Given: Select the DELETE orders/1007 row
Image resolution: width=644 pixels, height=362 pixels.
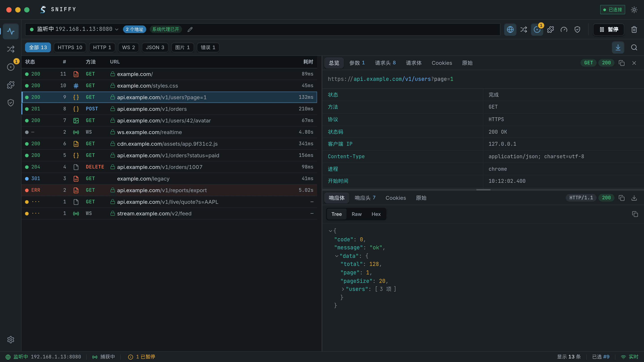Looking at the screenshot, I should (x=169, y=167).
